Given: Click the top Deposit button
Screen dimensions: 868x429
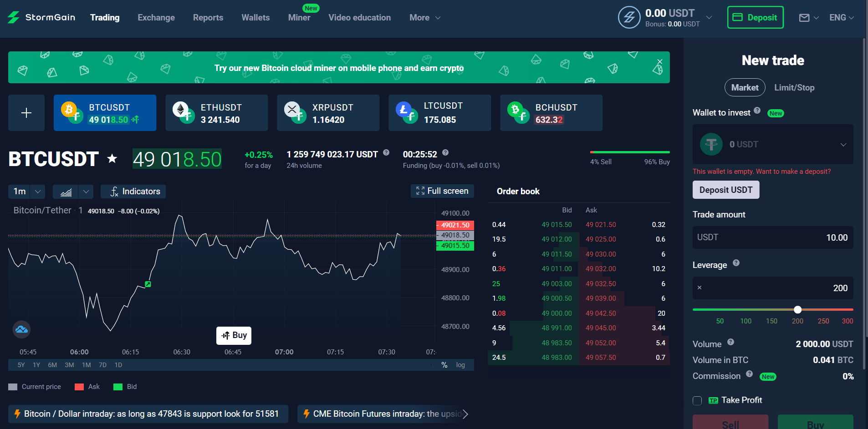Looking at the screenshot, I should click(x=756, y=17).
